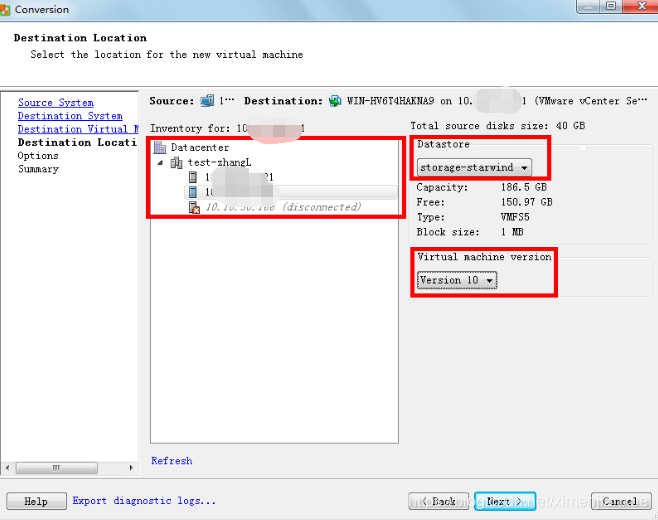Click the Next button

point(505,501)
